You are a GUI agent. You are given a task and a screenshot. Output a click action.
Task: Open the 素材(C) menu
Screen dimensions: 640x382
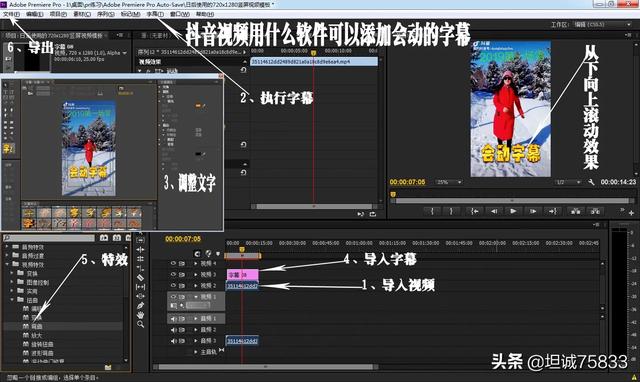(82, 14)
